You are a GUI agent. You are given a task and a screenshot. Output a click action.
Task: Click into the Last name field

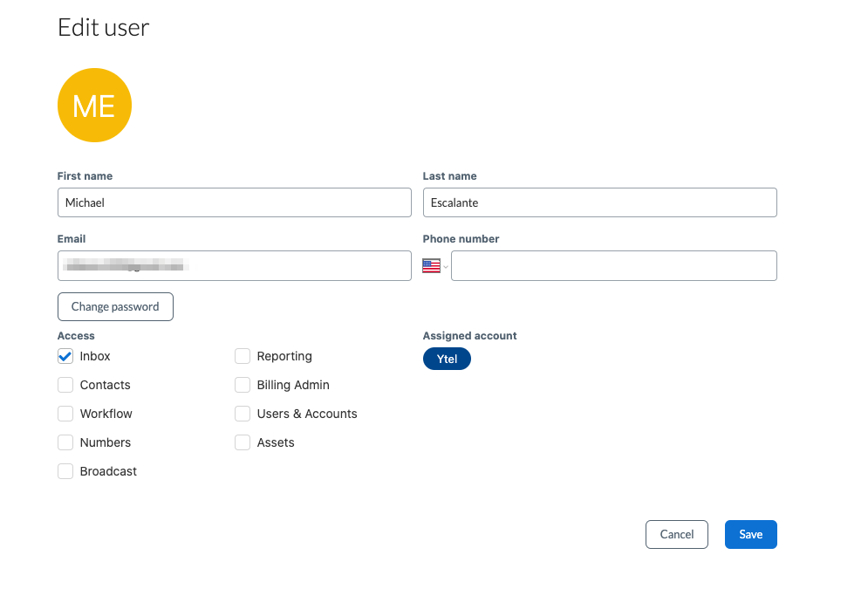pyautogui.click(x=599, y=202)
